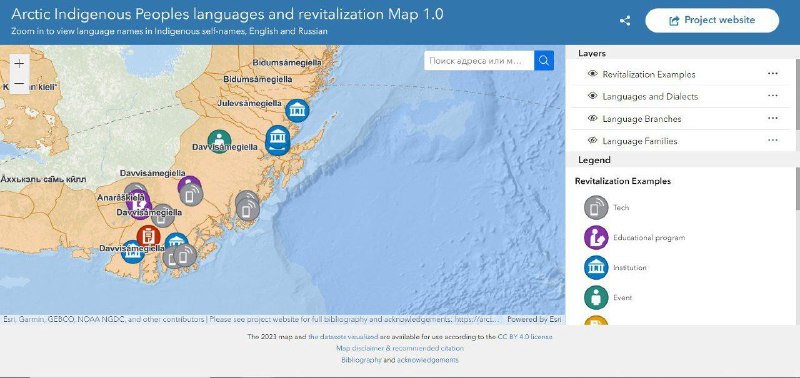This screenshot has height=378, width=800.
Task: Show the Language Branches layer
Action: pos(592,118)
